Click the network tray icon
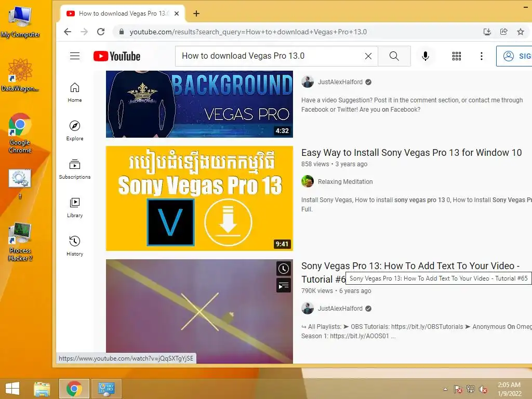This screenshot has height=399, width=532. pos(470,389)
